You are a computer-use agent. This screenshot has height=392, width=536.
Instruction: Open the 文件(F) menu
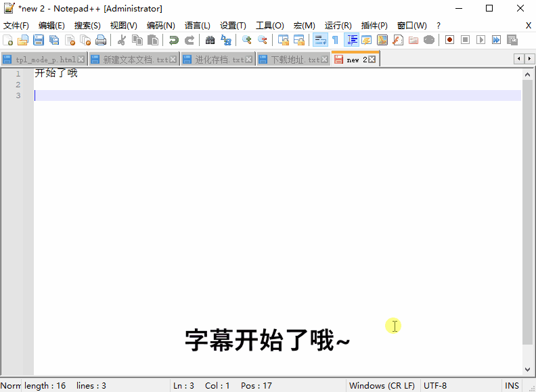click(x=16, y=26)
